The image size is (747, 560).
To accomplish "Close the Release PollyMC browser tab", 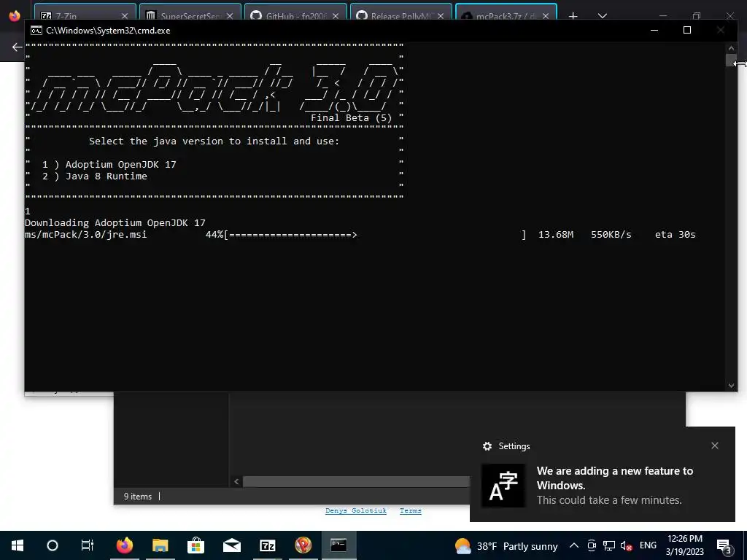I will [x=440, y=16].
